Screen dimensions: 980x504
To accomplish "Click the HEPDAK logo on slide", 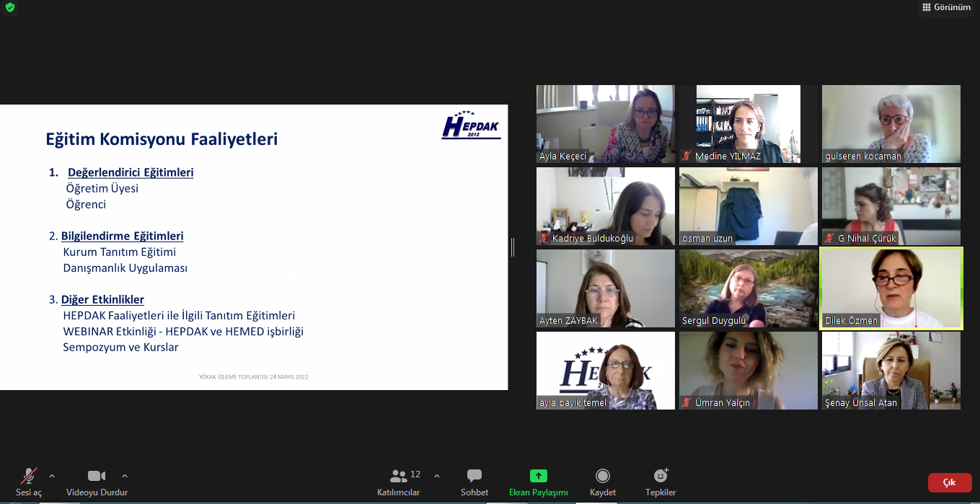I will point(471,125).
